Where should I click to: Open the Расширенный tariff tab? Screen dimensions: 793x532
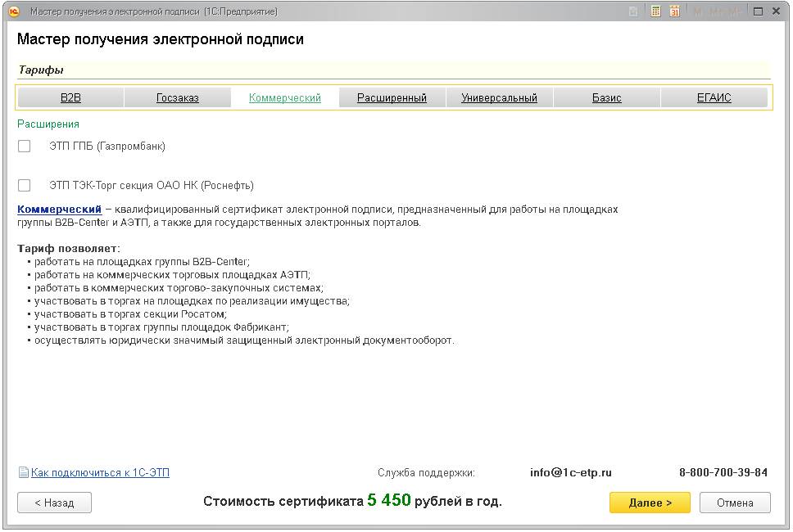click(x=392, y=97)
